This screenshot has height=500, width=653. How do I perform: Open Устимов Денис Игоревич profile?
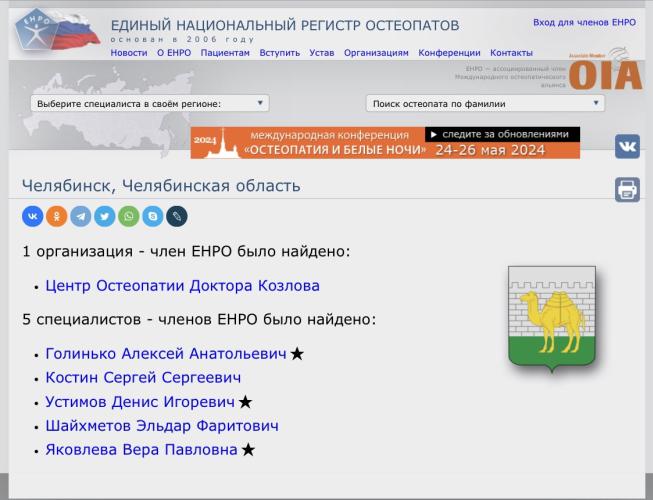(x=140, y=402)
